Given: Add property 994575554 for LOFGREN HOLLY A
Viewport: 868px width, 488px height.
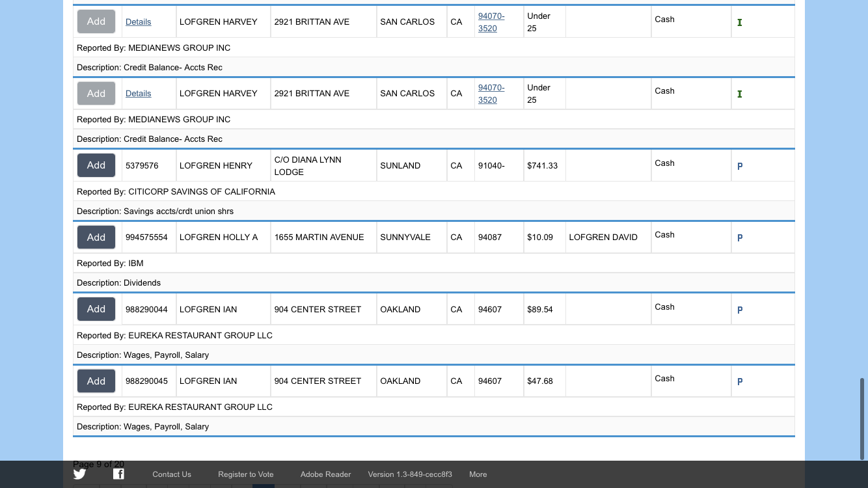Looking at the screenshot, I should (x=96, y=237).
